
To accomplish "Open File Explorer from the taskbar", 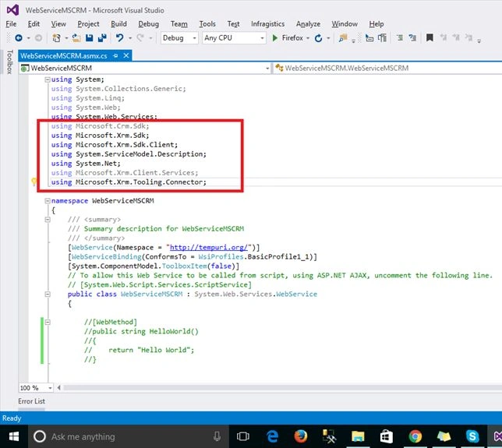I will 358,436.
